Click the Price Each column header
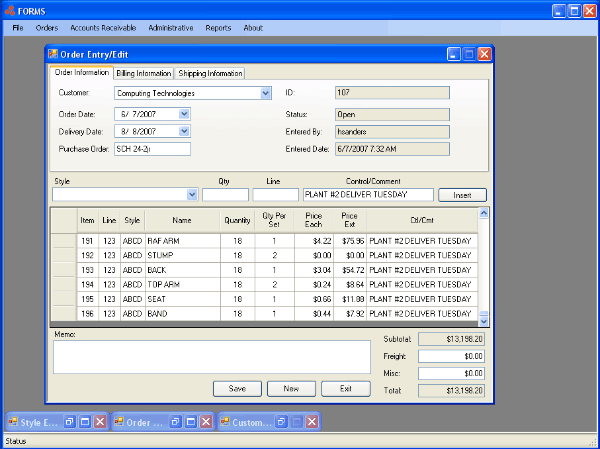 [313, 220]
